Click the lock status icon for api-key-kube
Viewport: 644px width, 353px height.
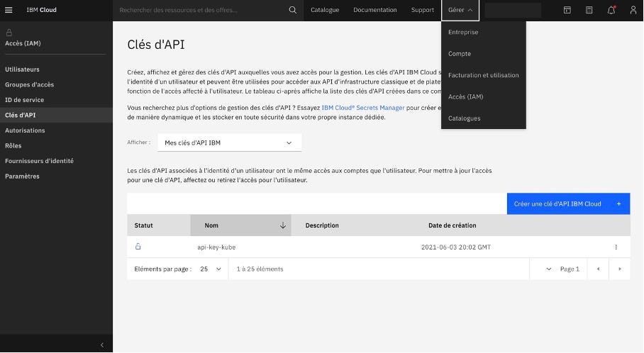138,247
